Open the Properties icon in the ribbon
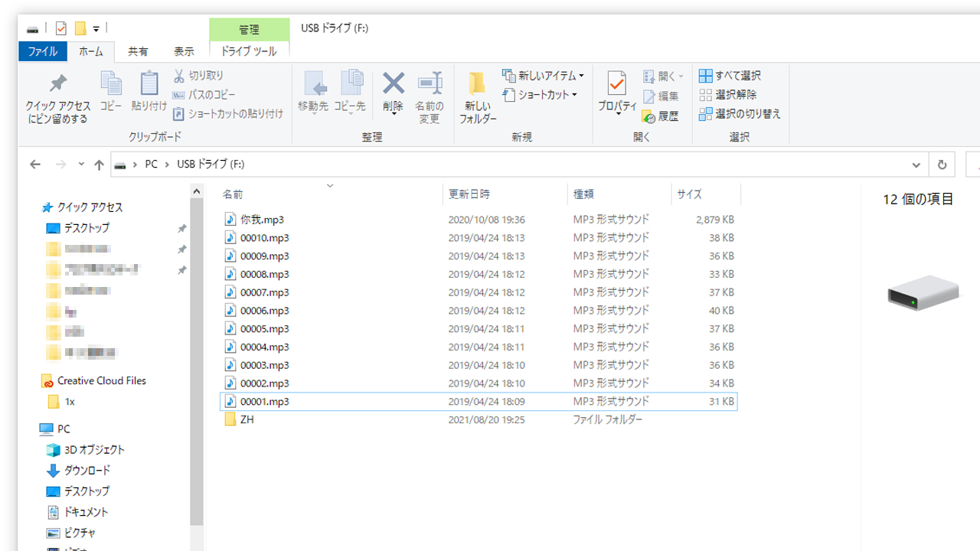Viewport: 980px width, 551px height. [616, 83]
